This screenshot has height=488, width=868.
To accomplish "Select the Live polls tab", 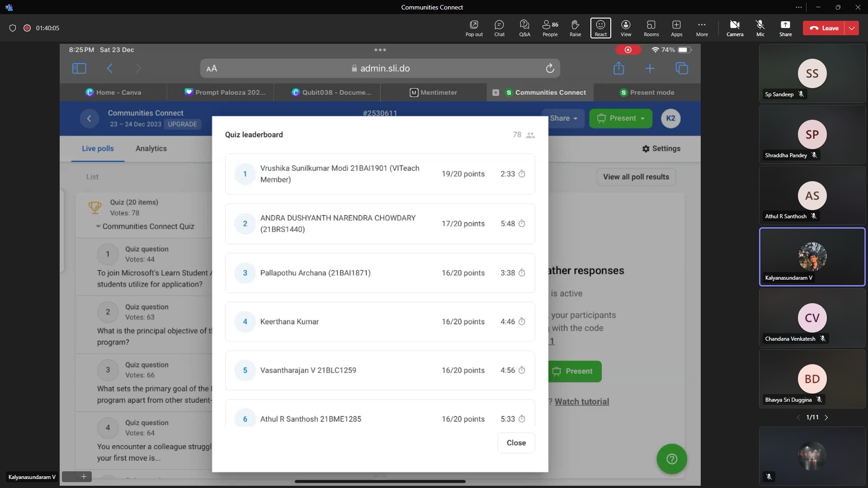I will [x=98, y=149].
